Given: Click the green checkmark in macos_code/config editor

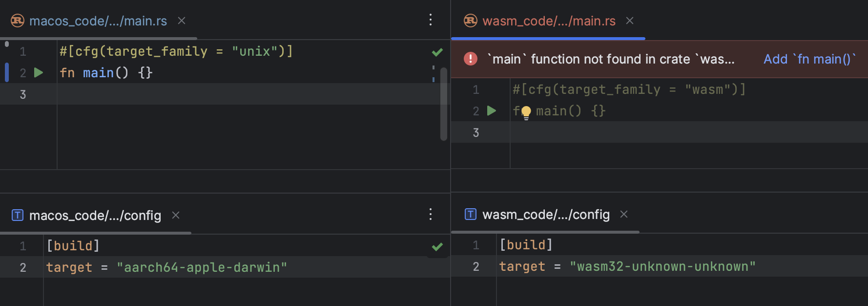Looking at the screenshot, I should [437, 246].
